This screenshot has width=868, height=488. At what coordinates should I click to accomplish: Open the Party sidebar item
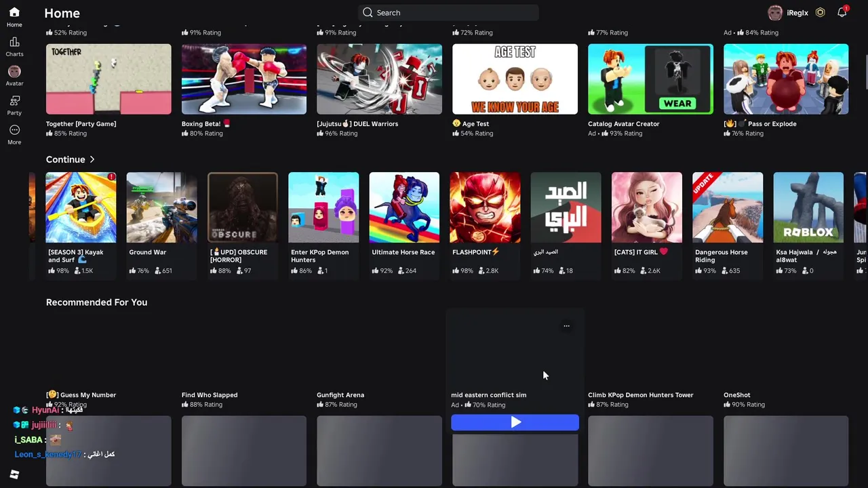(x=14, y=101)
